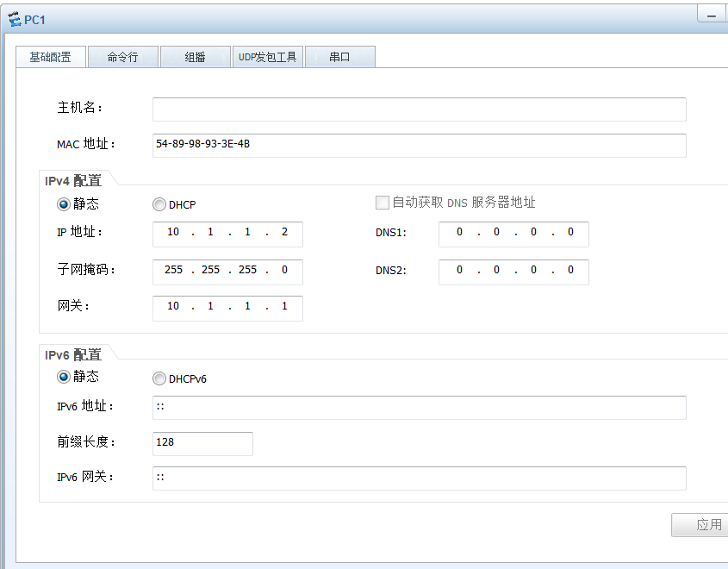
Task: Select the DHCP radio button
Action: (x=159, y=204)
